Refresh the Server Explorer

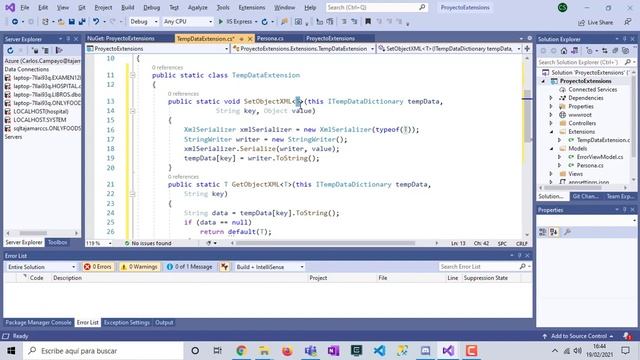[x=10, y=50]
